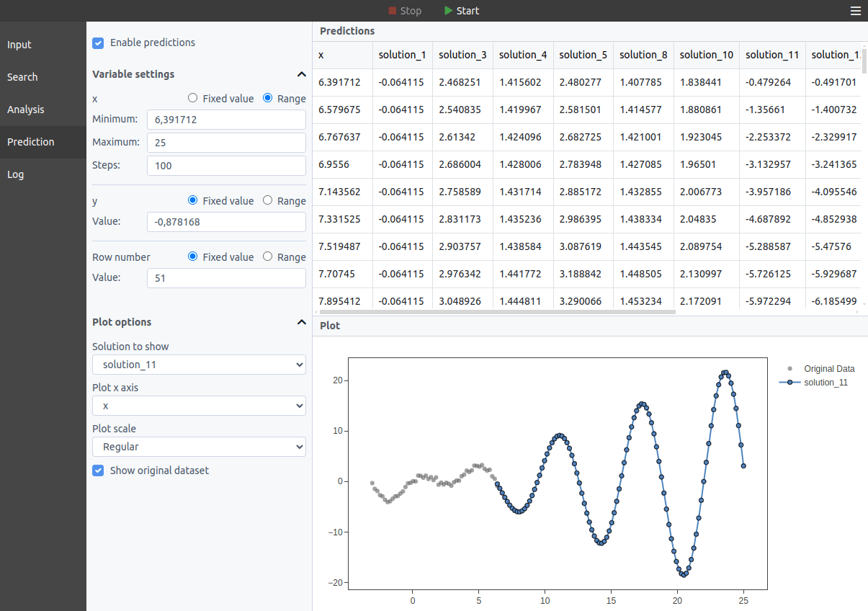Screen dimensions: 868x611
Task: Click Original Data legend entry
Action: [x=828, y=369]
